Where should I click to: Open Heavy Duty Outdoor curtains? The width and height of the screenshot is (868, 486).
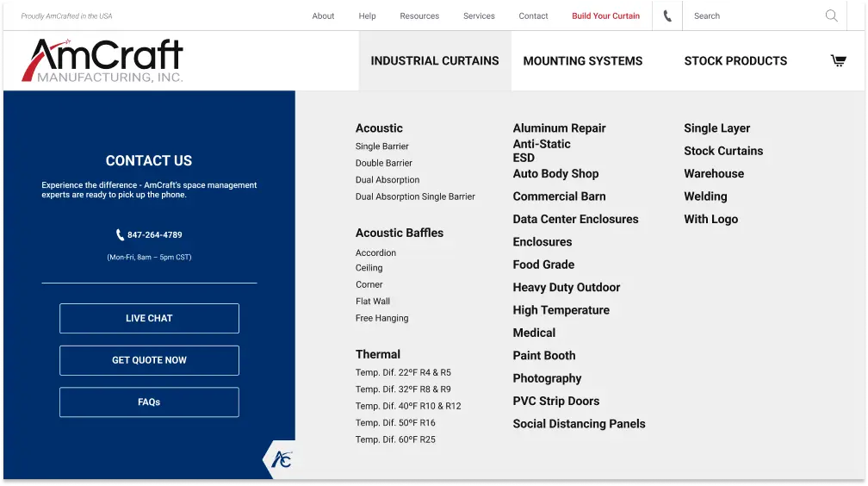[x=567, y=287]
